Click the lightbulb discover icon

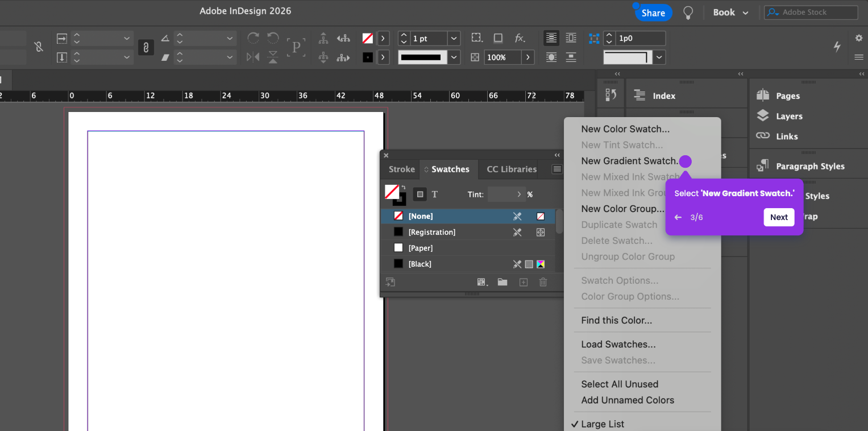[x=688, y=13]
